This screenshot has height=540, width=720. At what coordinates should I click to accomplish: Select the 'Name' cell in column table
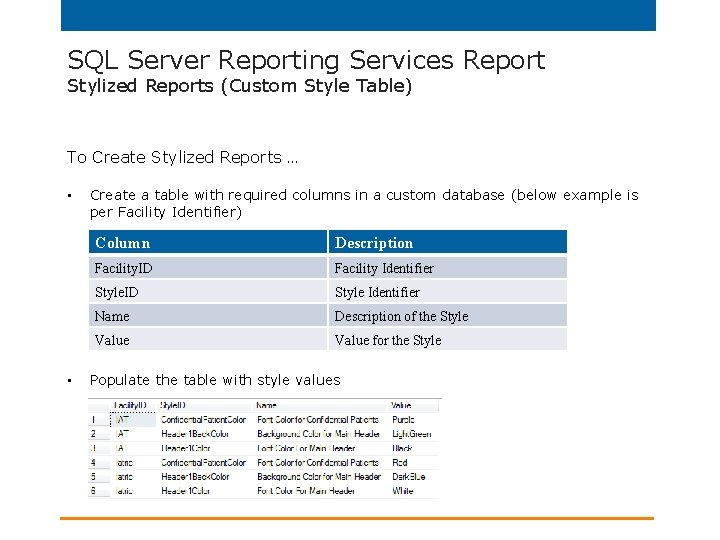click(208, 316)
